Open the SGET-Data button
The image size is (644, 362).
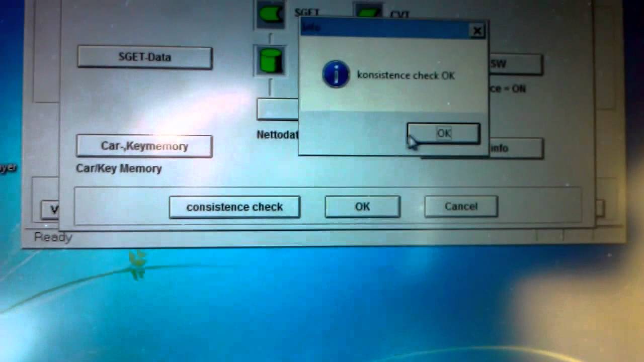(145, 57)
